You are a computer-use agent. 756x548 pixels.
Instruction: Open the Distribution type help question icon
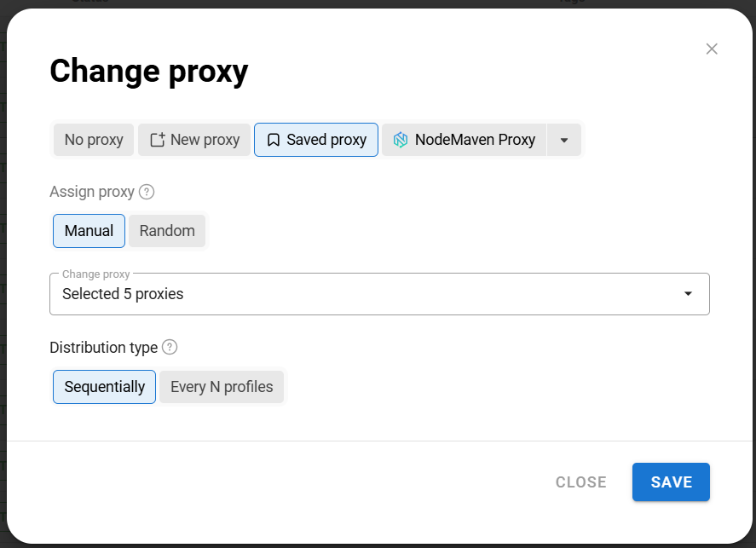[170, 347]
